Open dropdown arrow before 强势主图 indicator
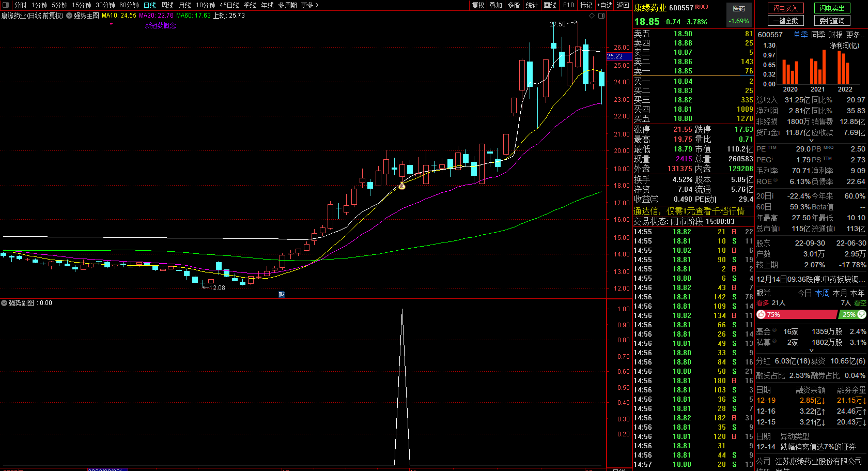This screenshot has height=471, width=868. pos(69,16)
